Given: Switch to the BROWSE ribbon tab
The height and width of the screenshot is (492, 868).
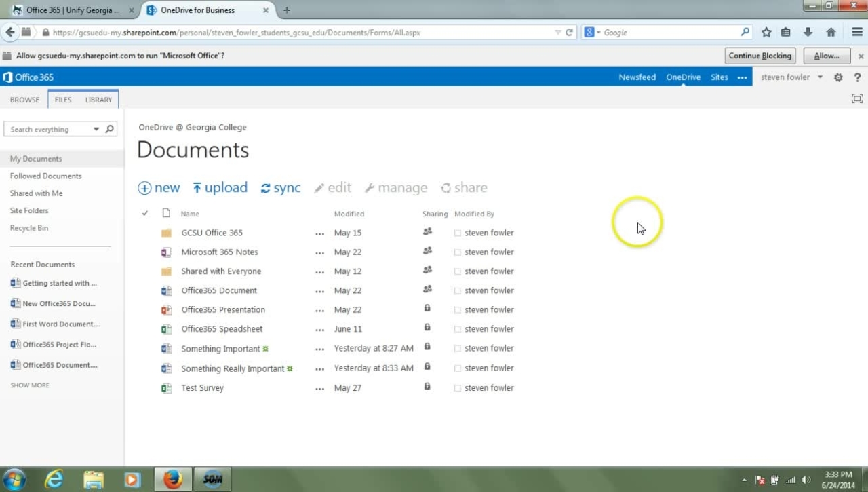Looking at the screenshot, I should tap(24, 100).
